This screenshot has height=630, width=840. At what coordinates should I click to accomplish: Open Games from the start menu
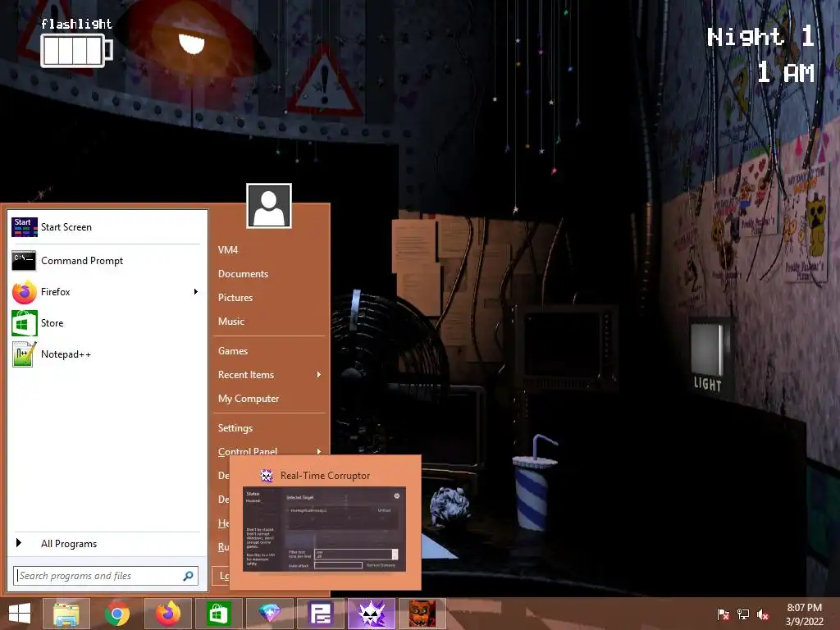[x=233, y=351]
